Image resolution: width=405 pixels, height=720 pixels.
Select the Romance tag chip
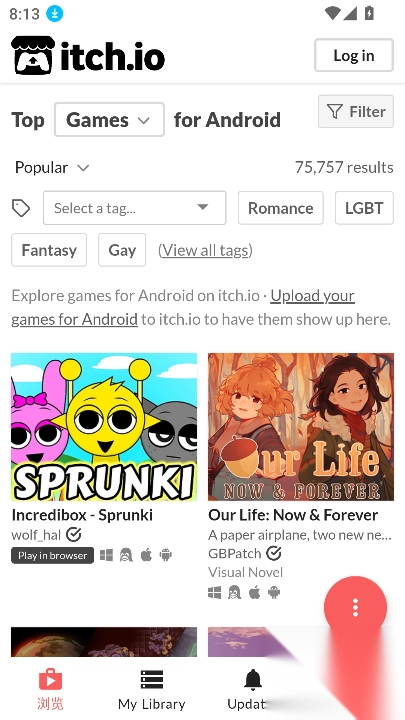(281, 208)
